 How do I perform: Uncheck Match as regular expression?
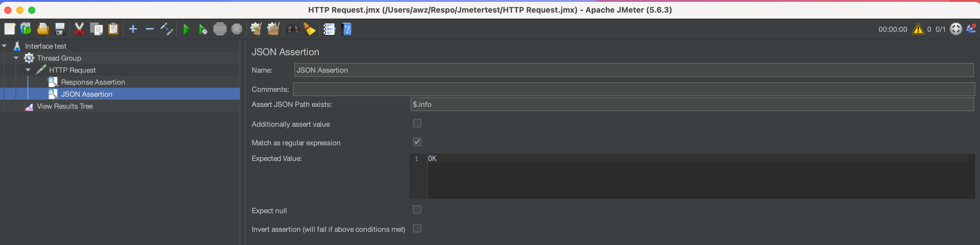[417, 142]
